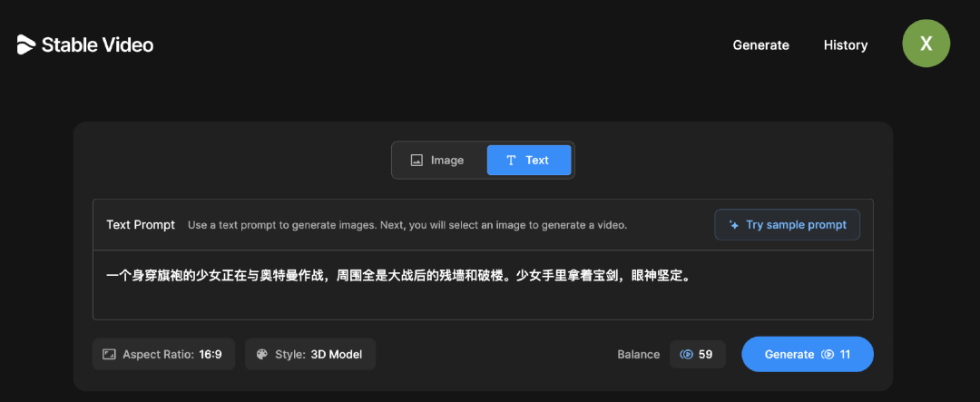Viewport: 980px width, 402px height.
Task: Open History in top navigation
Action: 845,45
